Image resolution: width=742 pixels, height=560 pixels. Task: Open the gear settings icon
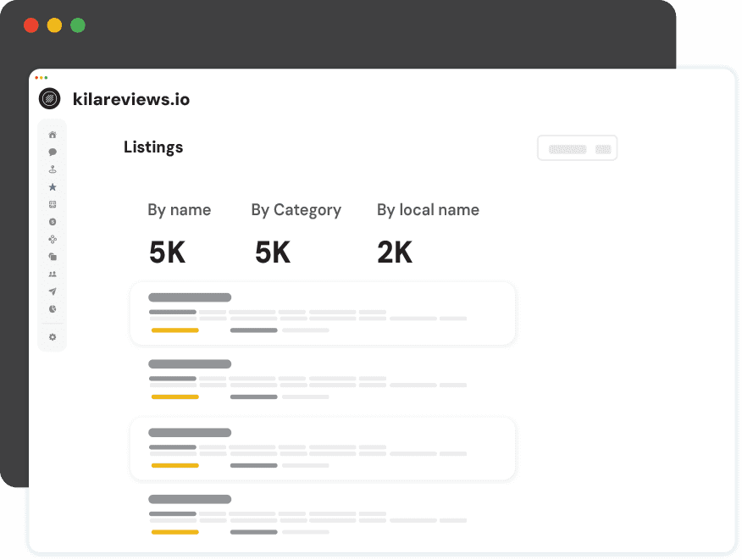pos(53,337)
